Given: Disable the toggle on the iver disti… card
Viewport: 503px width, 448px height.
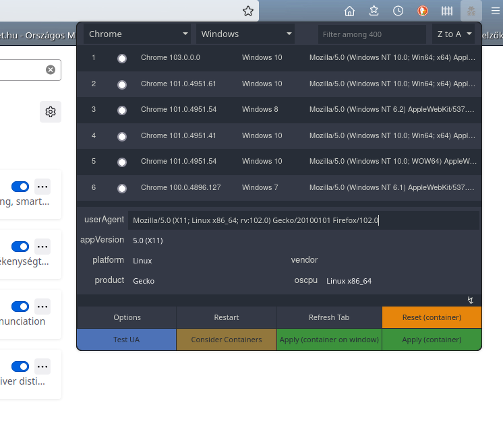Looking at the screenshot, I should click(20, 366).
